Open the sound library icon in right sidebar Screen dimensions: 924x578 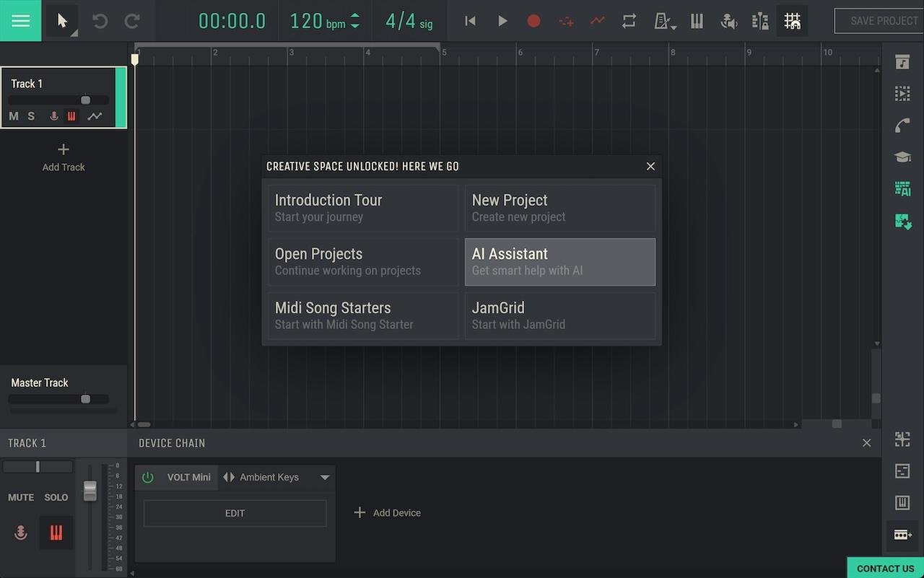902,62
